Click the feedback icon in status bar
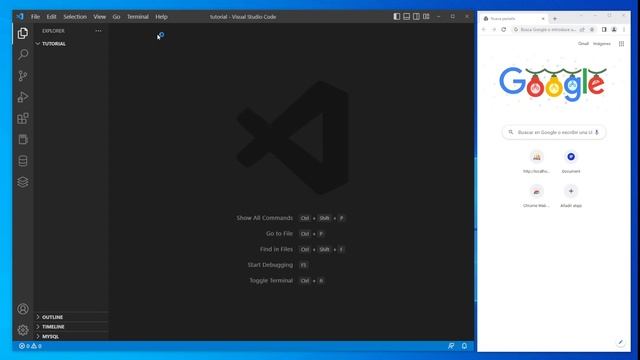 [x=451, y=346]
